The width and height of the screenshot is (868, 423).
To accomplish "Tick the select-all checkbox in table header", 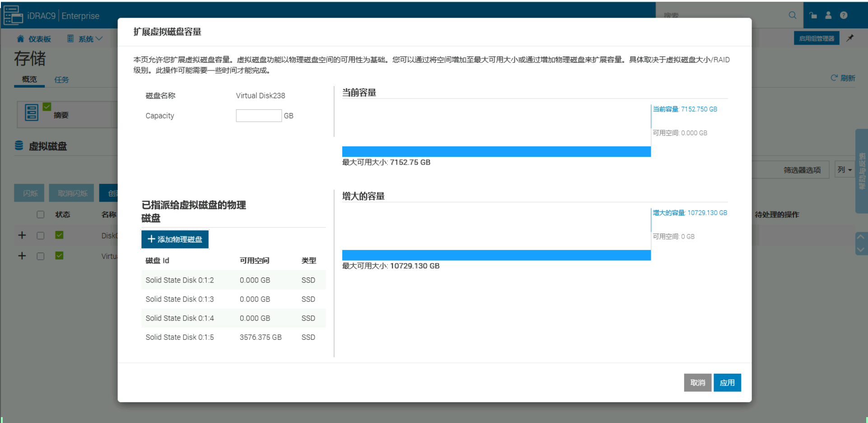I will (41, 215).
